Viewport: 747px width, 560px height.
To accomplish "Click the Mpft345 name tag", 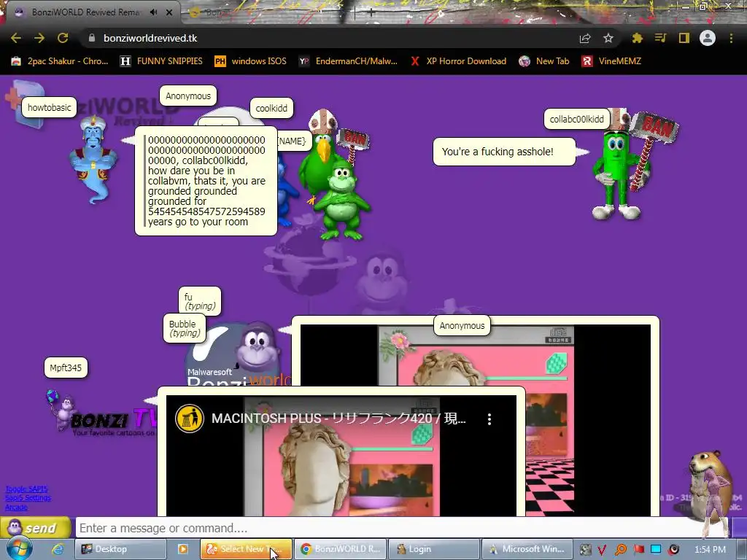I will click(x=66, y=367).
